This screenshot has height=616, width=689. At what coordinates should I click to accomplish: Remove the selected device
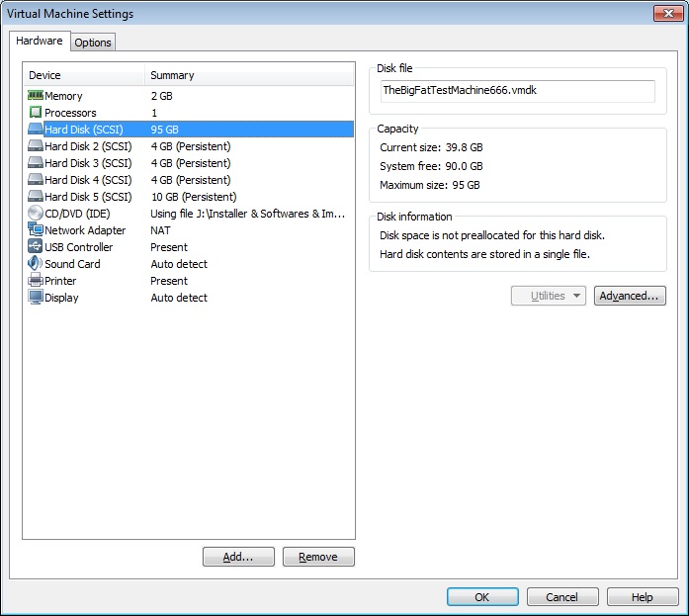(x=318, y=557)
